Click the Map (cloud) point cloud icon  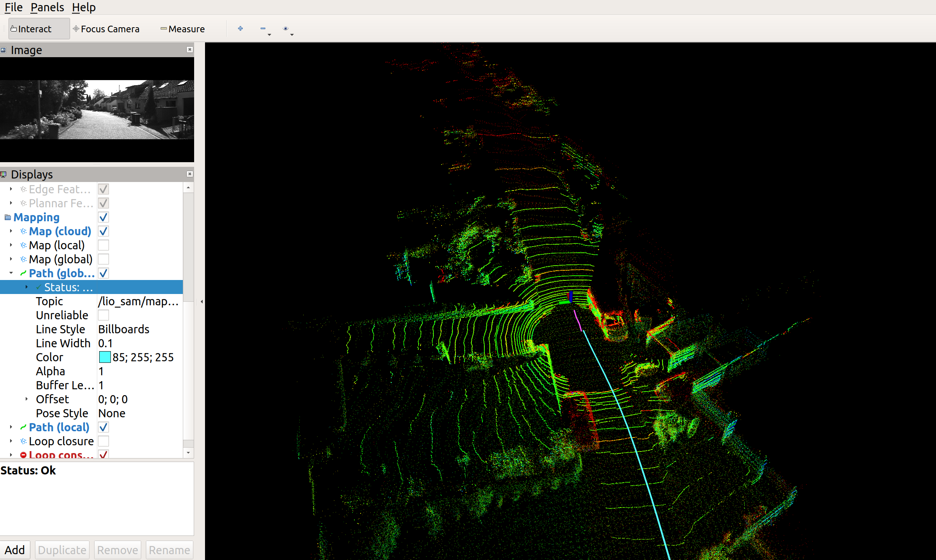pyautogui.click(x=23, y=231)
